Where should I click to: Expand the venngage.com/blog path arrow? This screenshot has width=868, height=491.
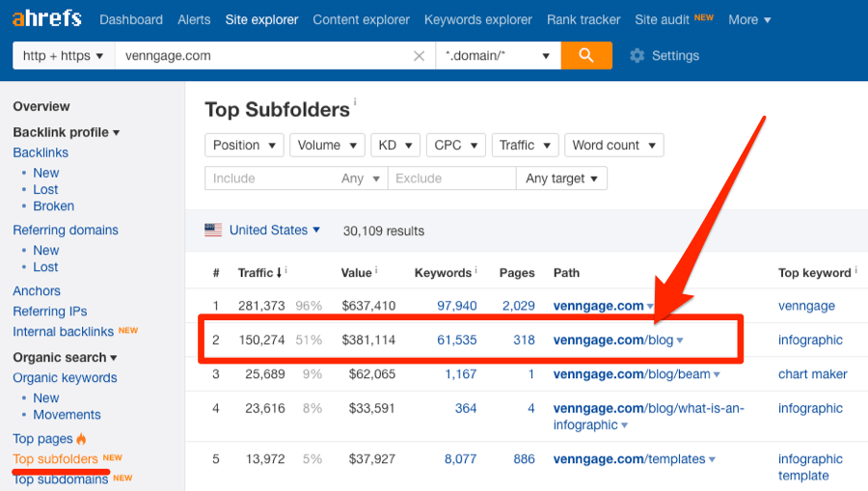tap(680, 341)
